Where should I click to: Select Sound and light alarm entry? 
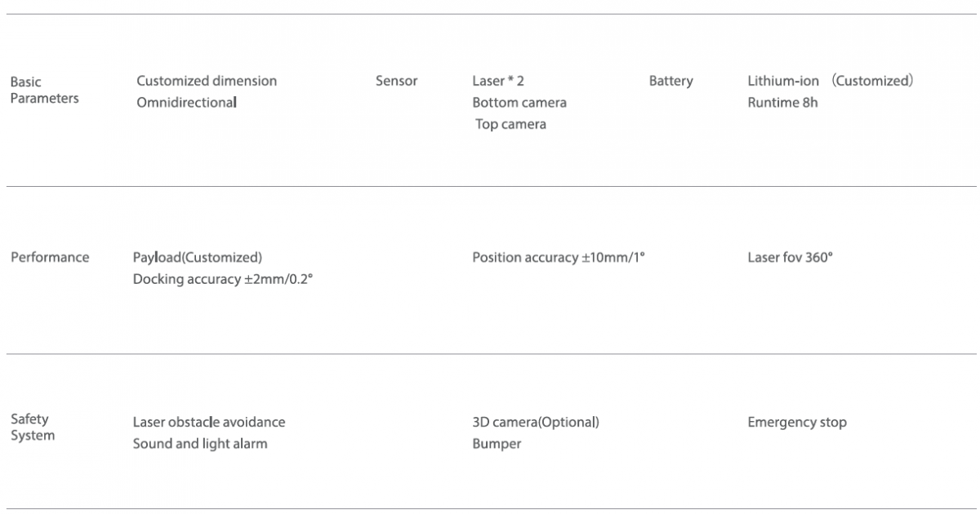coord(200,444)
